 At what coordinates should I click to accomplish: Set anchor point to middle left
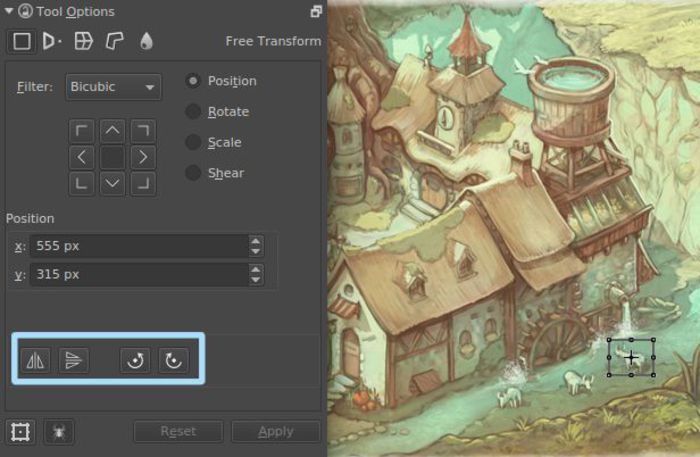[81, 157]
